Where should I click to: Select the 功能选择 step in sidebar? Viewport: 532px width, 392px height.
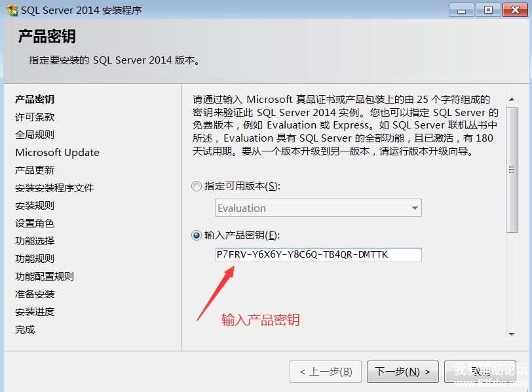[x=35, y=241]
